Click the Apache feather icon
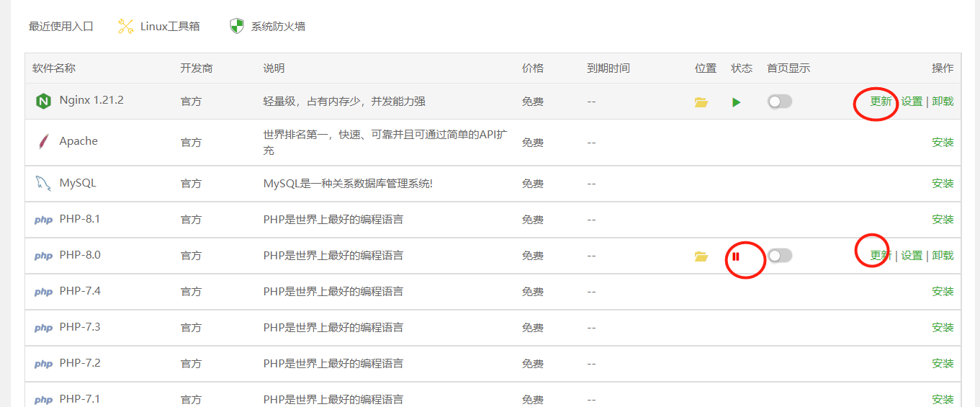 pos(43,142)
